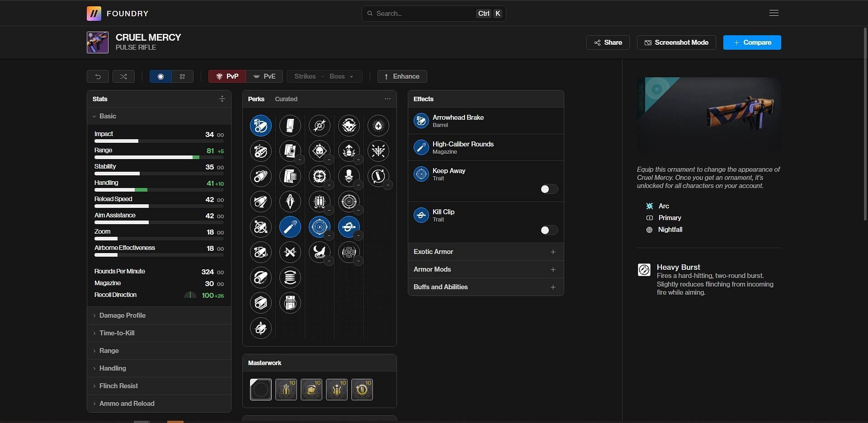
Task: Click the Recoil Direction gauge indicator
Action: point(190,295)
